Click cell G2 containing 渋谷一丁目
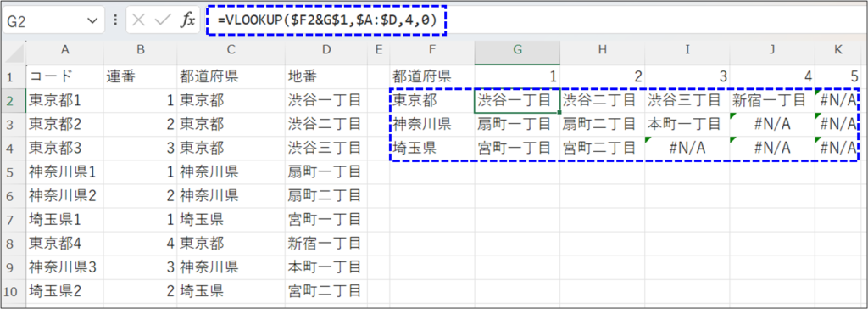The image size is (868, 309). click(x=517, y=100)
